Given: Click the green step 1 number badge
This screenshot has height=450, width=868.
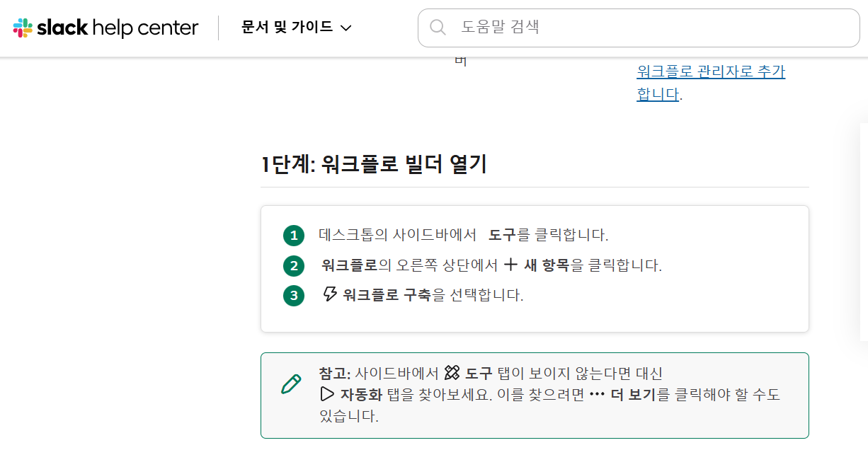Looking at the screenshot, I should [293, 236].
